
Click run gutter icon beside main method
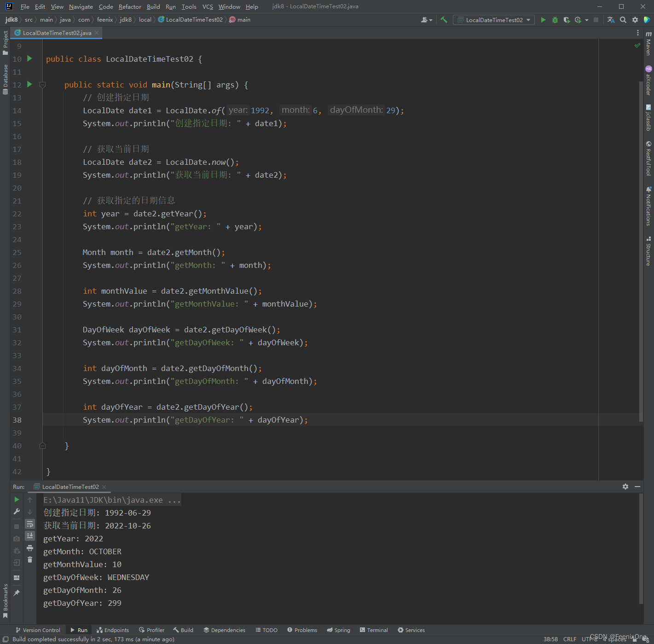(29, 84)
